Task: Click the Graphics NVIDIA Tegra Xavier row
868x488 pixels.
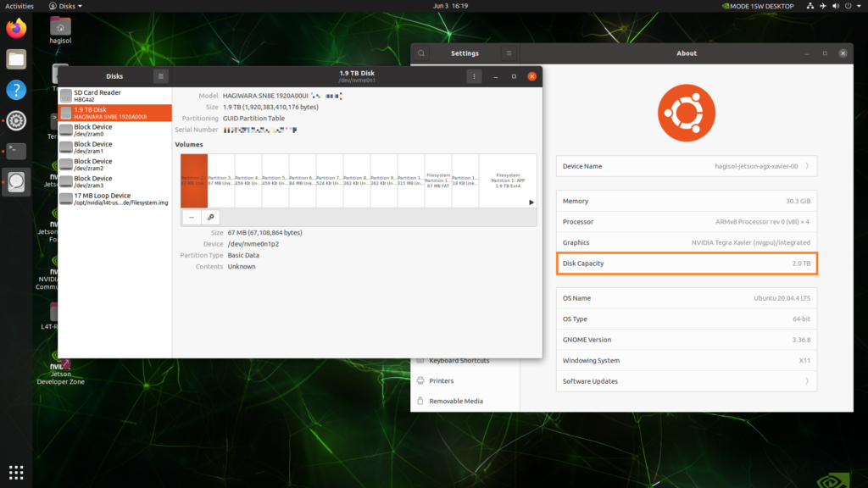Action: (687, 242)
